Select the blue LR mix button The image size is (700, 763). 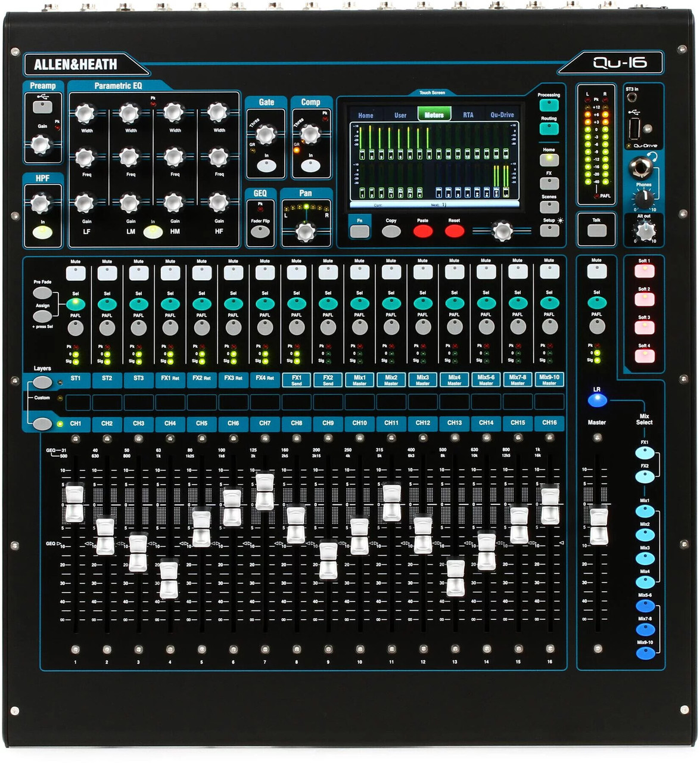pos(597,400)
